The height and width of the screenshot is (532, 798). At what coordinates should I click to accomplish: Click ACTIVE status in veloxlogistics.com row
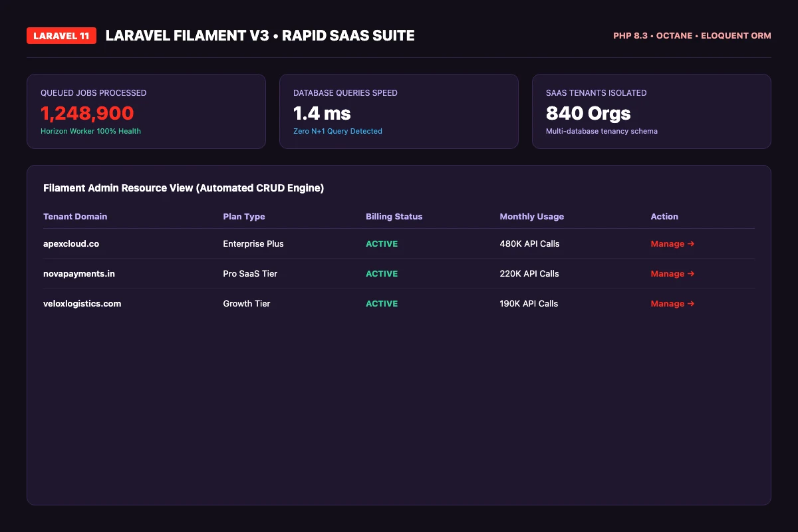[x=382, y=304]
